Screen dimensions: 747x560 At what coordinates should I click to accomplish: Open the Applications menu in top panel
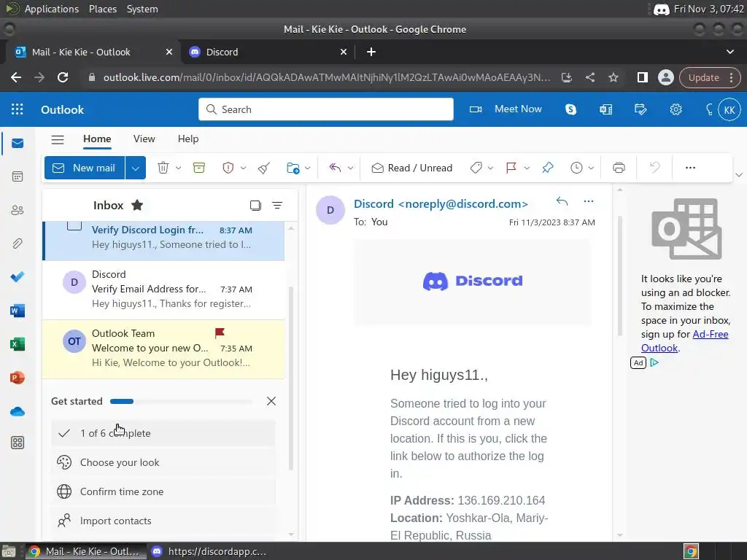[52, 9]
